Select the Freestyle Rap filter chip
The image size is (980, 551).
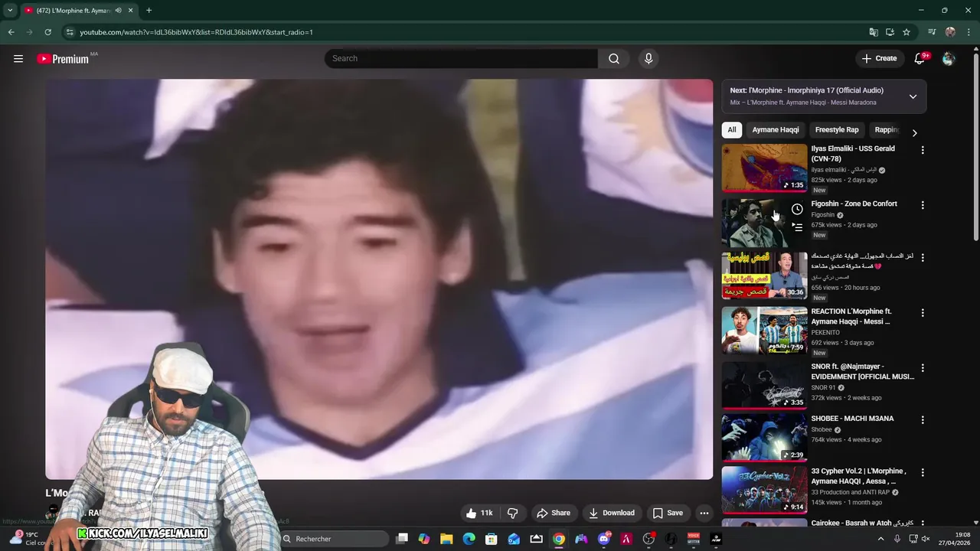pyautogui.click(x=836, y=130)
